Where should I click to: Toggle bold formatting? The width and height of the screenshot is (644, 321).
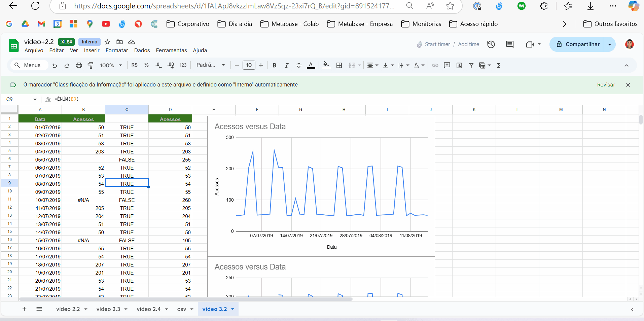point(275,65)
